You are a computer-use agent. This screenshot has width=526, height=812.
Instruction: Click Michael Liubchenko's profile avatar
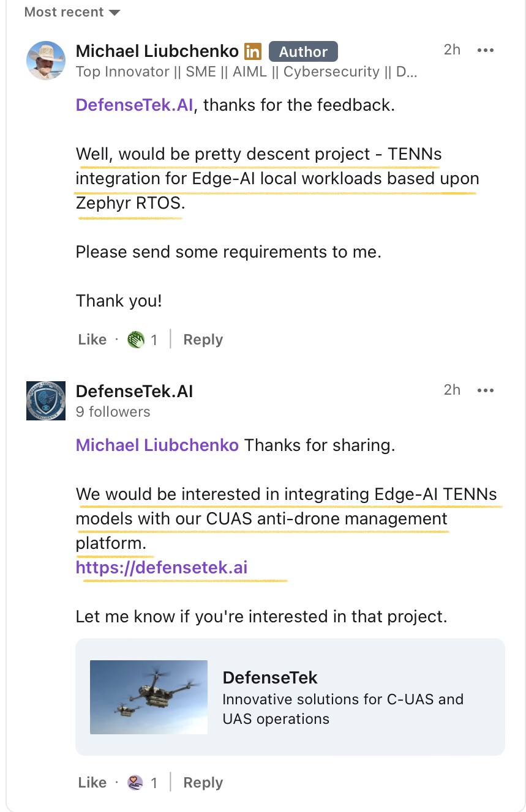(46, 60)
